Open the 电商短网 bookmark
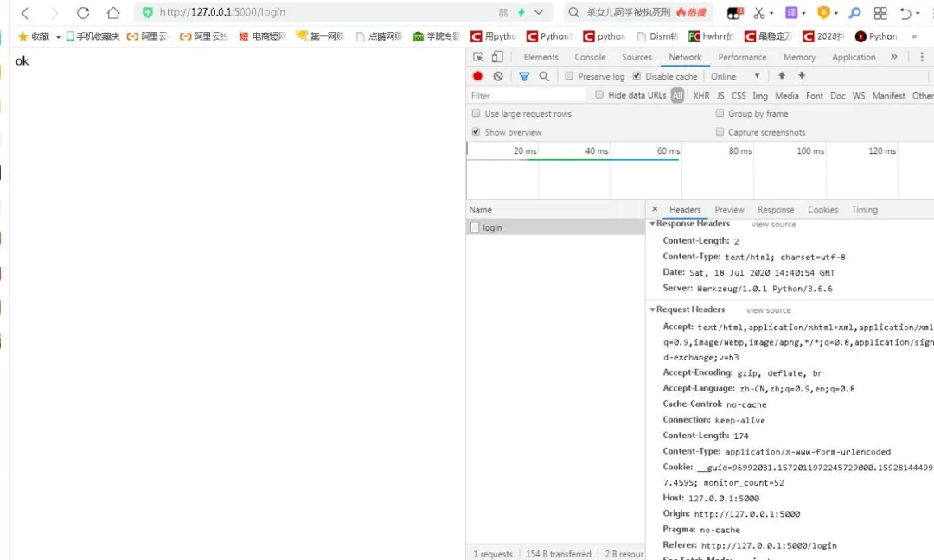 click(262, 36)
